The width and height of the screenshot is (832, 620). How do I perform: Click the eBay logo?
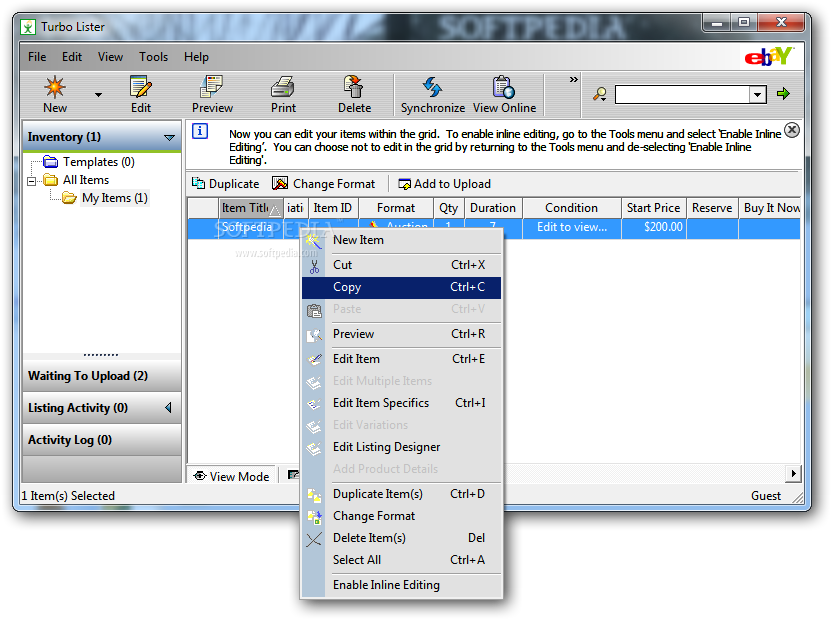[769, 56]
